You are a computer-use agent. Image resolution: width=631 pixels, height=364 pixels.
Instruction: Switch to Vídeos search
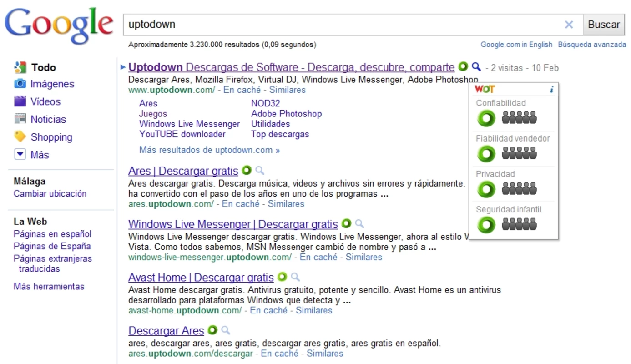45,101
